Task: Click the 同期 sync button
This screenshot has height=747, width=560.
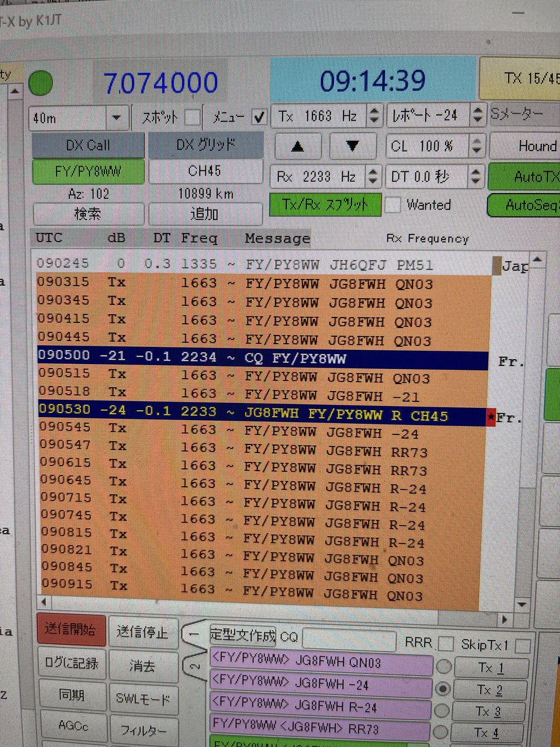Action: pyautogui.click(x=71, y=694)
